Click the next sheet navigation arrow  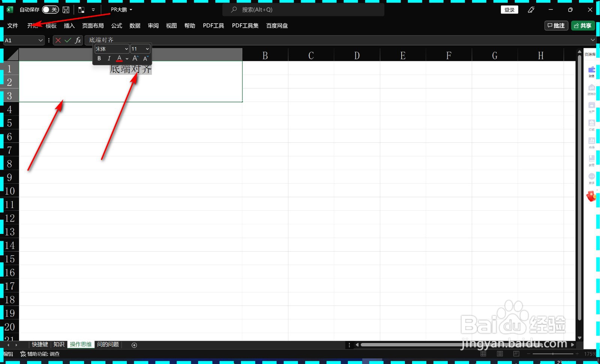pyautogui.click(x=16, y=345)
